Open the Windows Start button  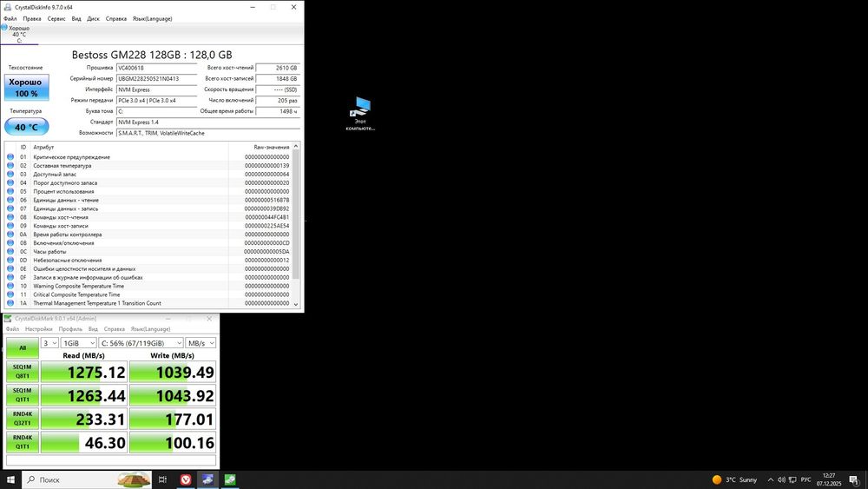pos(10,479)
